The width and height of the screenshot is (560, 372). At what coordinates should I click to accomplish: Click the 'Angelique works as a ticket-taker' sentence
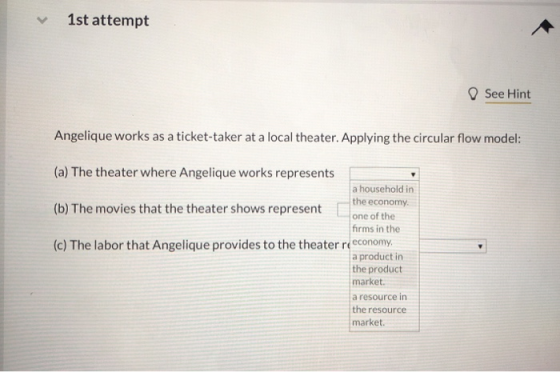[x=288, y=137]
